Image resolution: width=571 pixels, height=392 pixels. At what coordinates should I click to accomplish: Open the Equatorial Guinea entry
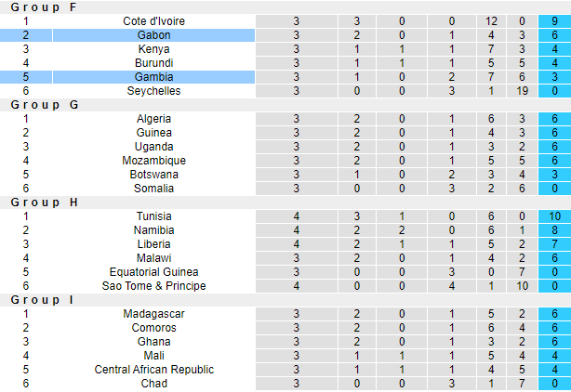[x=153, y=272]
